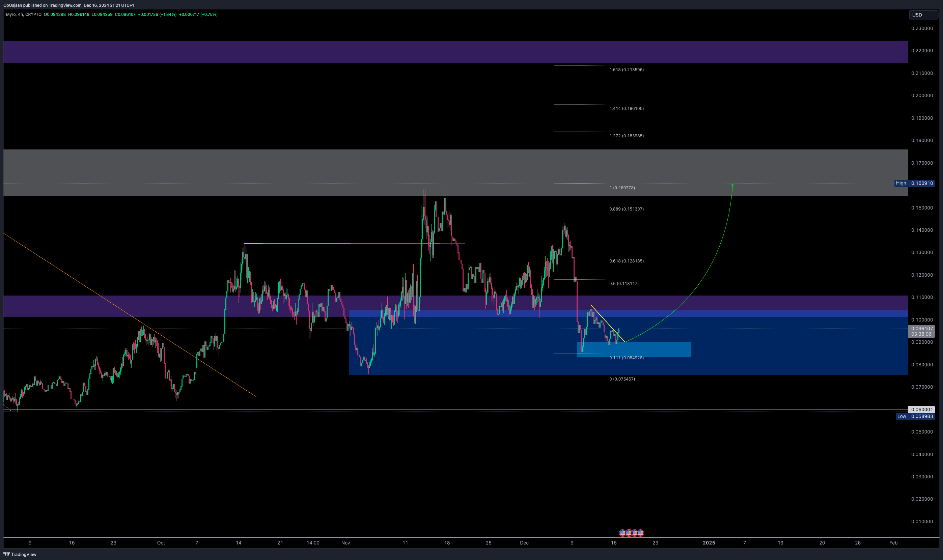Click the 0.060001 horizontal line price label
This screenshot has height=560, width=943.
pyautogui.click(x=922, y=410)
